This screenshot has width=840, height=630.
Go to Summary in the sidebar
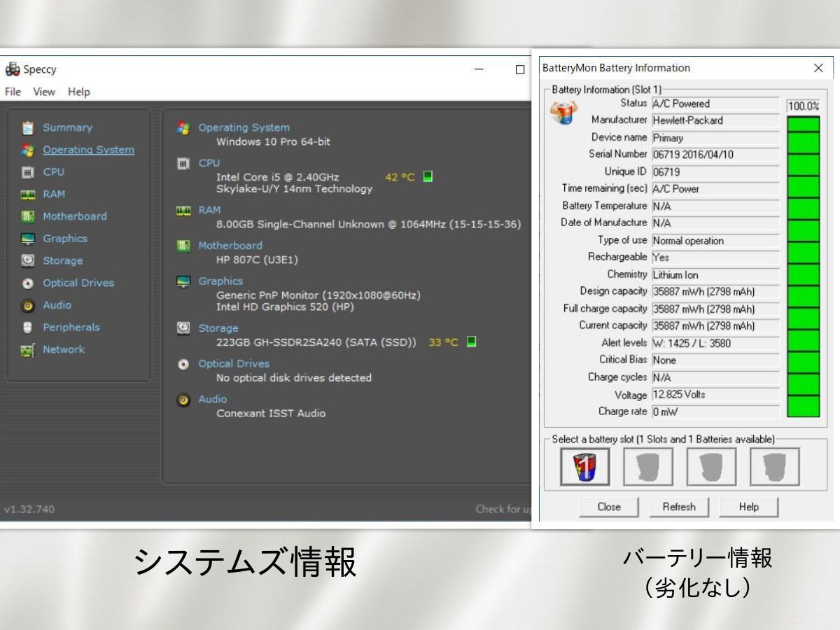[67, 127]
